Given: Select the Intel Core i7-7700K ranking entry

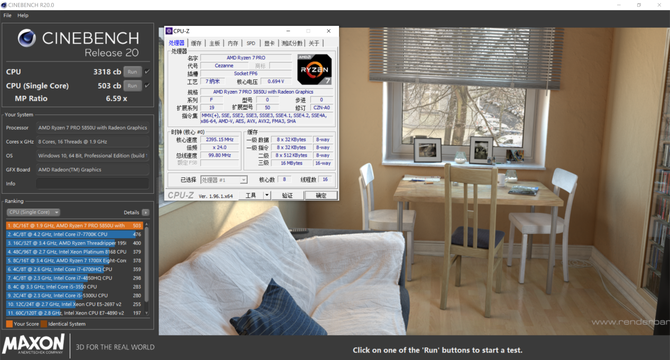Looking at the screenshot, I should click(74, 234).
